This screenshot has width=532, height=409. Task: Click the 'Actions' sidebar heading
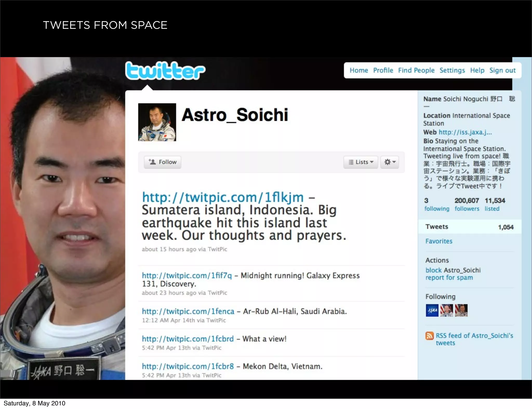437,260
